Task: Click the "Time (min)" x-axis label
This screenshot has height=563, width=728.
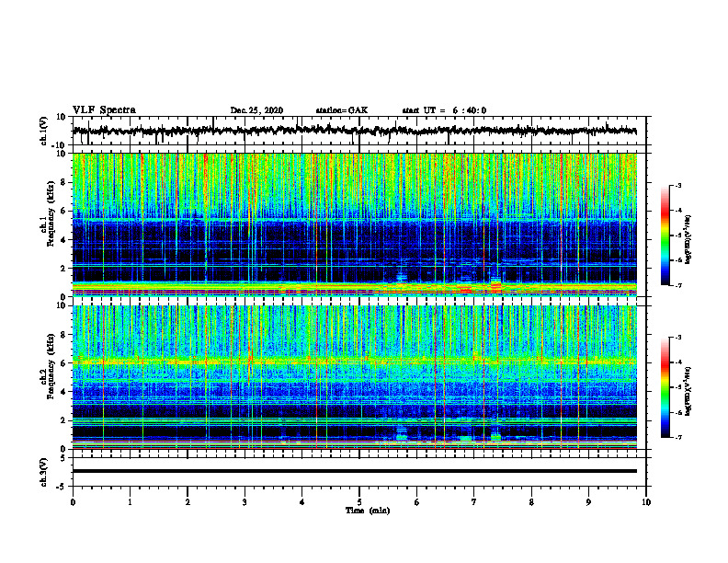Action: tap(368, 511)
